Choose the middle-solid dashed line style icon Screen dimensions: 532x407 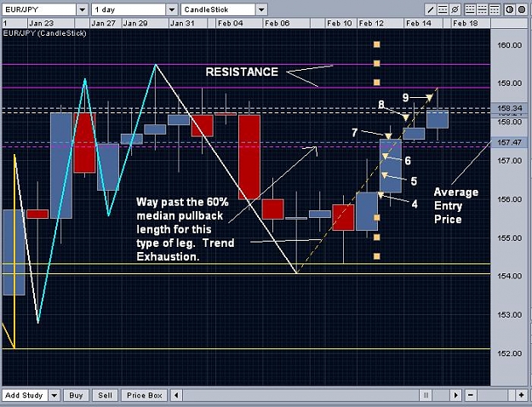tap(482, 9)
